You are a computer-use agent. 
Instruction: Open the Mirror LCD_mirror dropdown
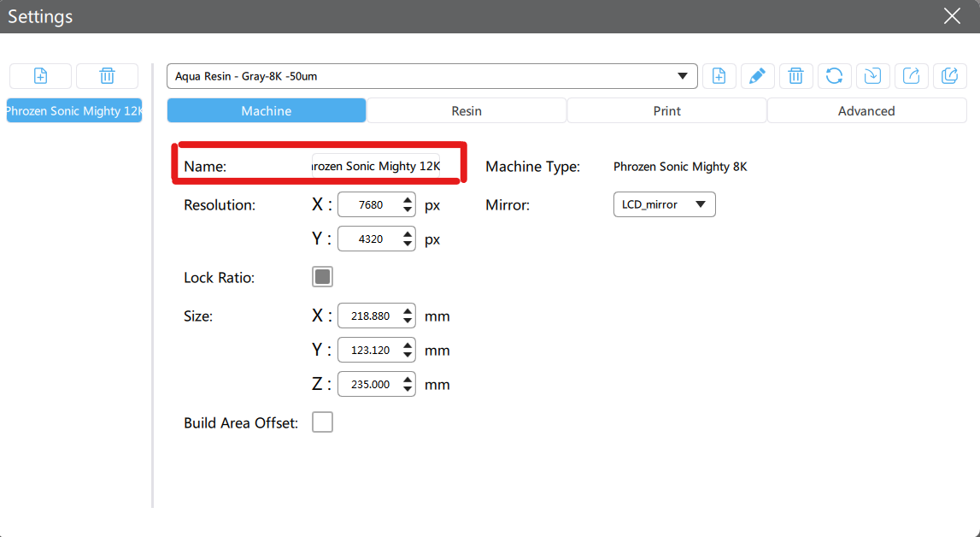click(x=664, y=205)
